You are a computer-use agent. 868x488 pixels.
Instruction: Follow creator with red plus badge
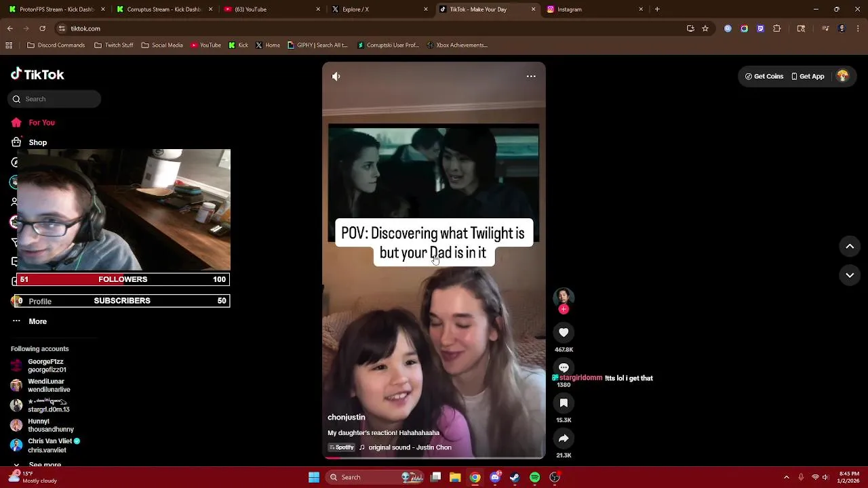(564, 309)
